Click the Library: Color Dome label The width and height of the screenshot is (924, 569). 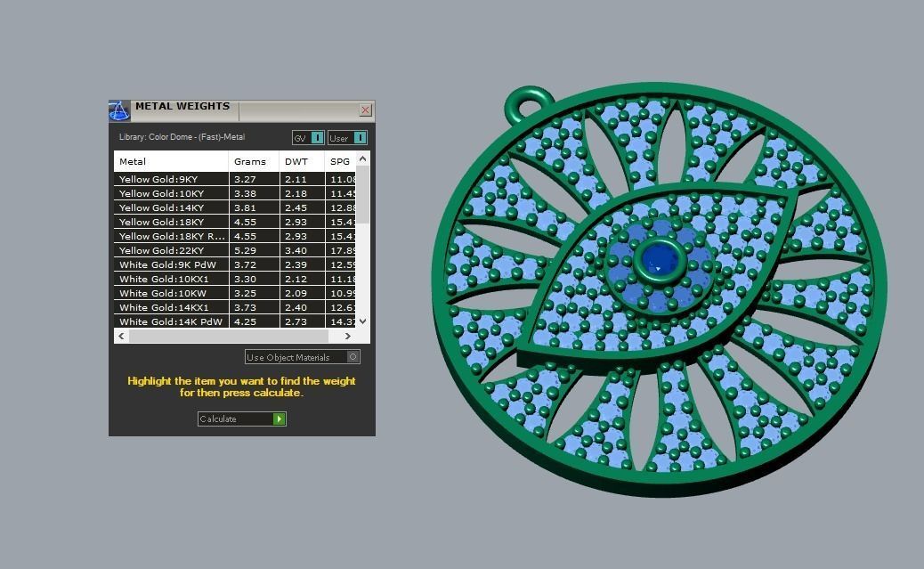182,137
